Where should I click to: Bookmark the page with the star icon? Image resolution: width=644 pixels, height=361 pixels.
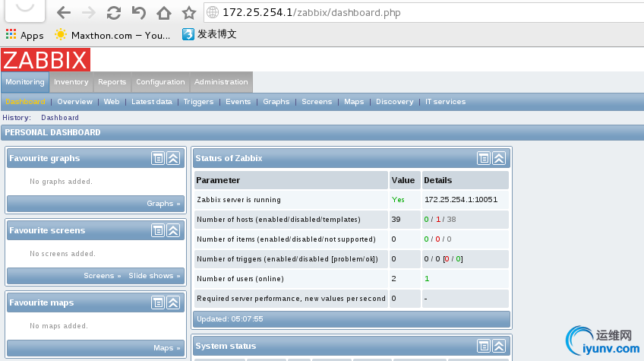click(x=189, y=13)
